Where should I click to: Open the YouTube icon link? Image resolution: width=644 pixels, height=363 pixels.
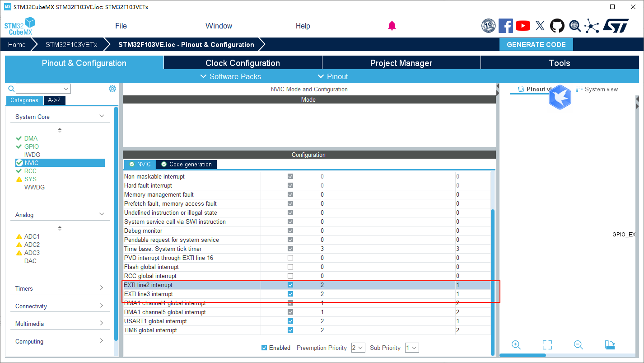[523, 26]
